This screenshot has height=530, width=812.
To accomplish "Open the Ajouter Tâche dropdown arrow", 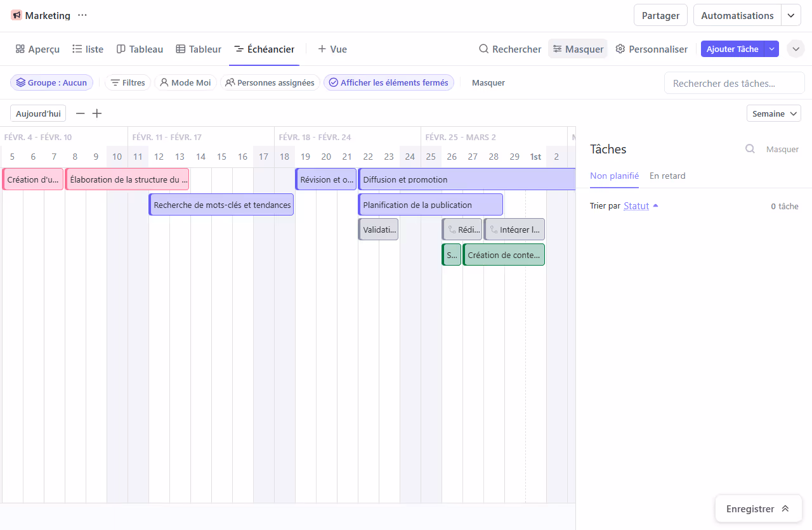I will point(773,49).
